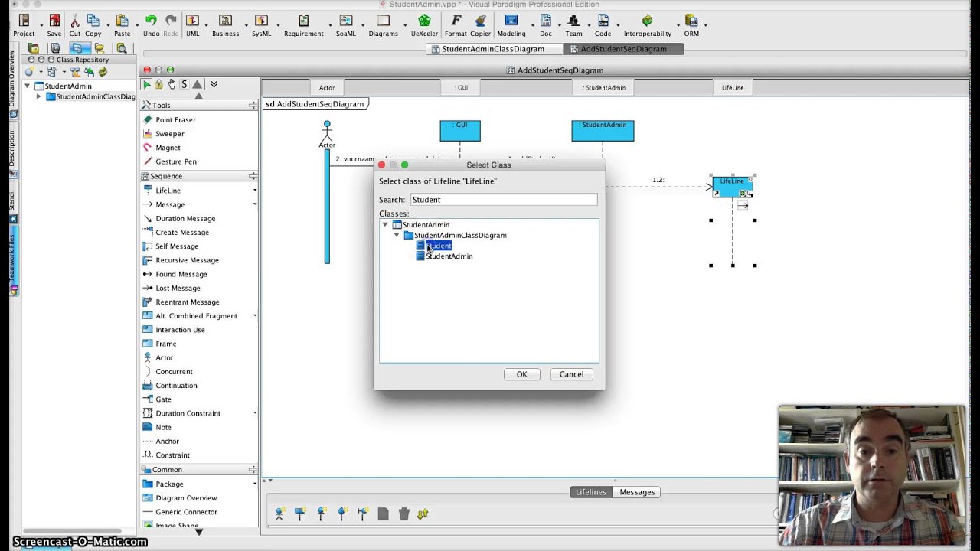
Task: Undo the last action
Action: [152, 25]
